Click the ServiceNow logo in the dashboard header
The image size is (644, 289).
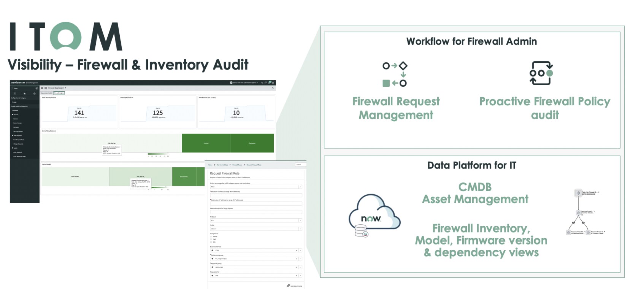click(x=18, y=83)
